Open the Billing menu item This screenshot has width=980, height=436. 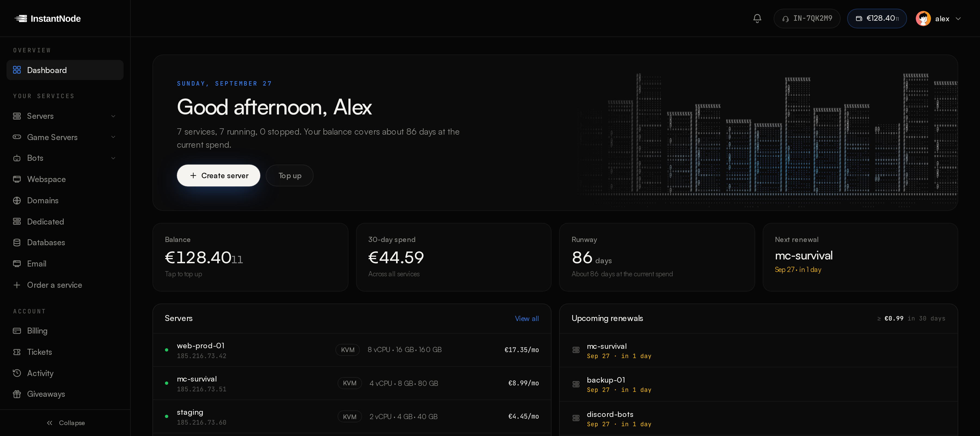[x=65, y=331]
